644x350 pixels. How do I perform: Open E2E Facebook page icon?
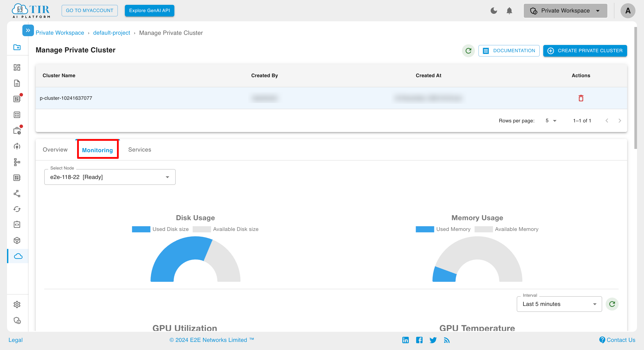point(419,340)
